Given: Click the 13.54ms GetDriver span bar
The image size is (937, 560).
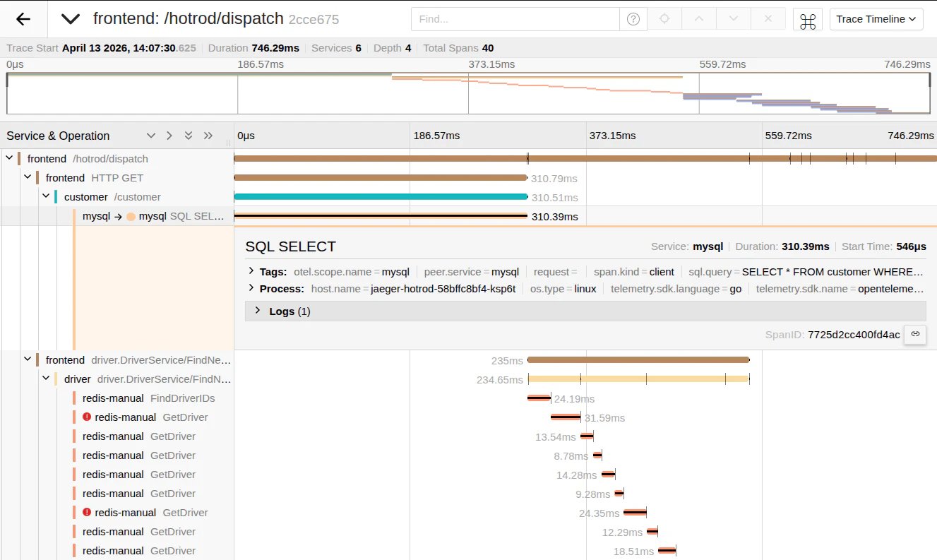Looking at the screenshot, I should click(x=587, y=436).
